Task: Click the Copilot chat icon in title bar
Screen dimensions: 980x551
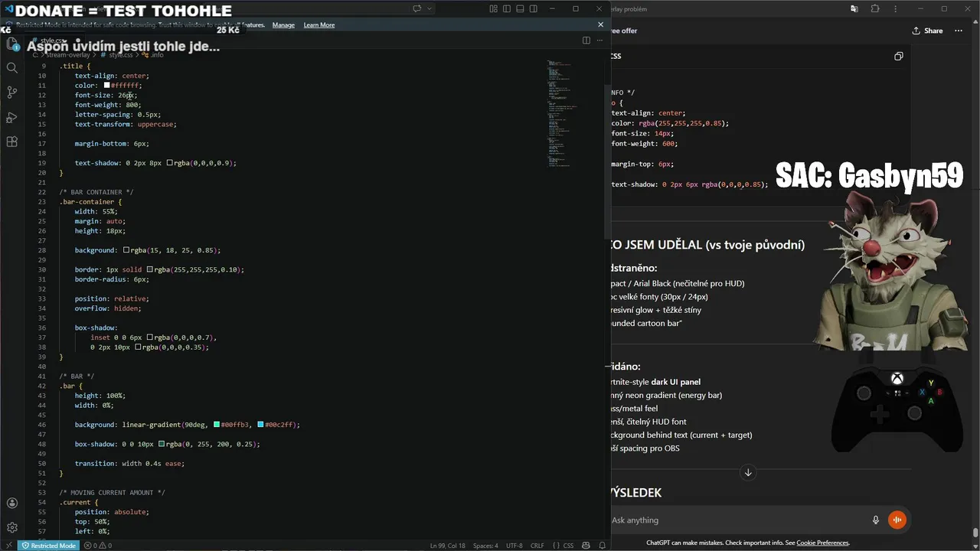Action: 417,8
